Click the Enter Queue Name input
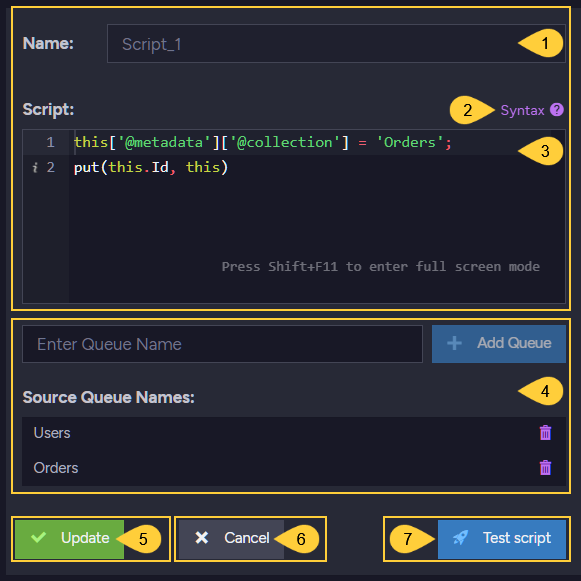This screenshot has height=581, width=581. 222,344
